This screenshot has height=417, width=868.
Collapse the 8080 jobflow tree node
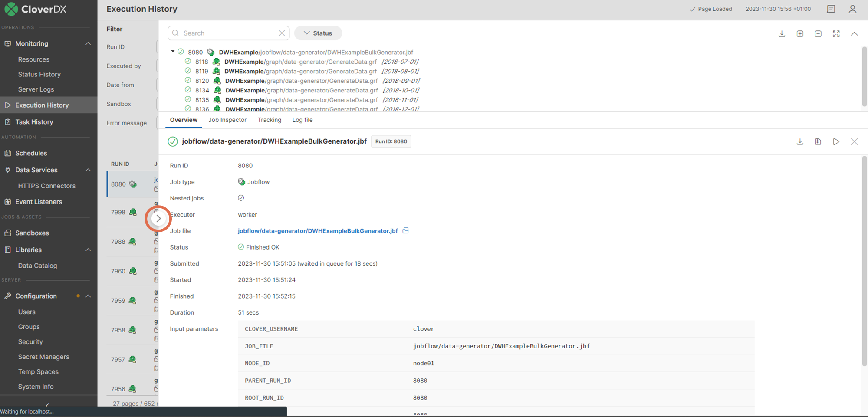coord(173,52)
